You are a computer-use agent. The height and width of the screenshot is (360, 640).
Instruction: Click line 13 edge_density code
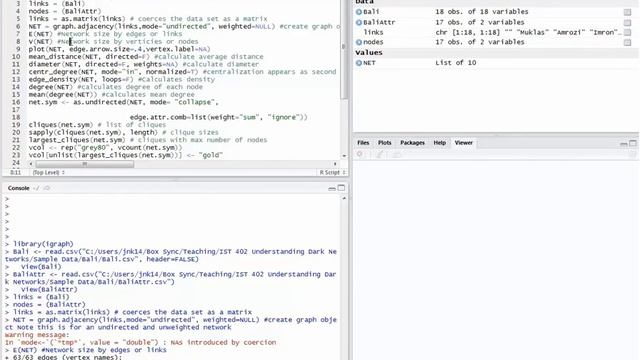pyautogui.click(x=122, y=79)
